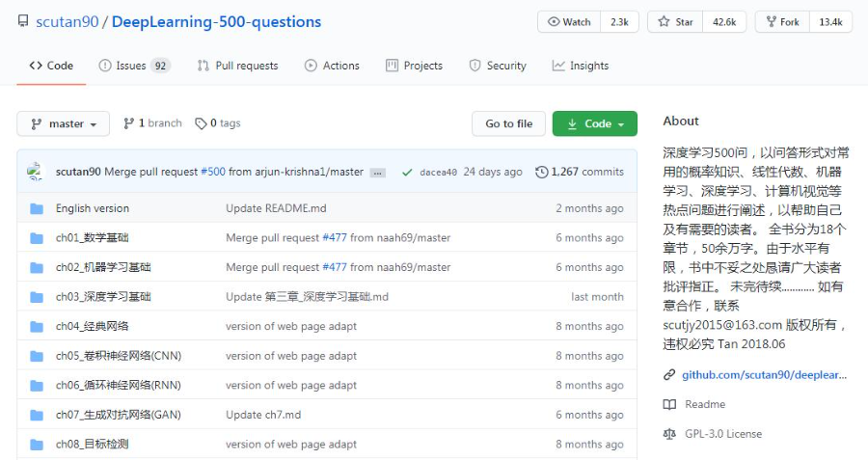View the 42.6k stargazers count
This screenshot has height=460, width=868.
pyautogui.click(x=724, y=22)
